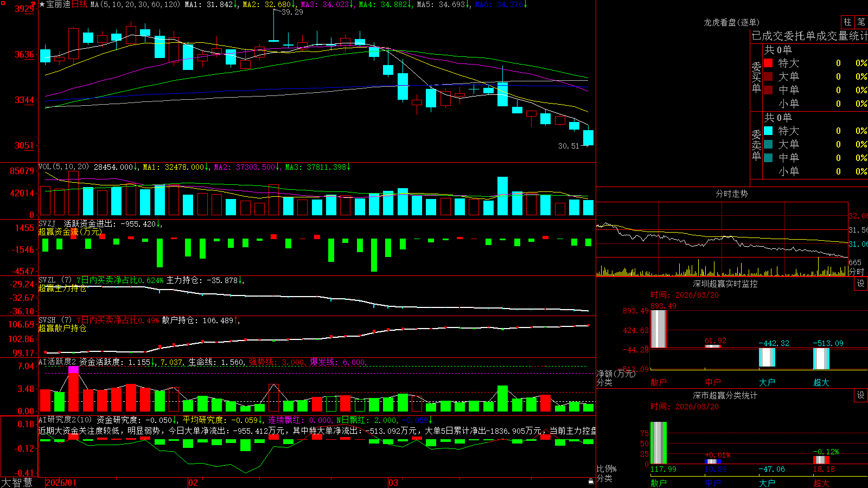Screen dimensions: 868x488
Task: Switch to 柱 bar view in 龙虎看盘
Action: (x=847, y=22)
